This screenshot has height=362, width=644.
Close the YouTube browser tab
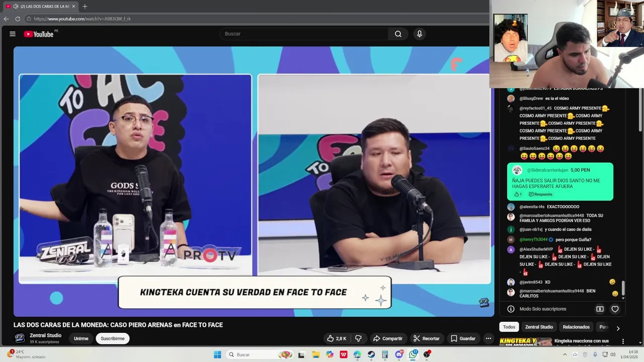pyautogui.click(x=73, y=7)
